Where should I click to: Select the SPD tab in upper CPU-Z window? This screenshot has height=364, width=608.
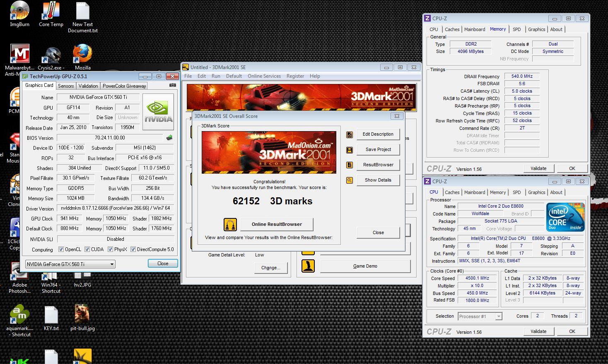click(x=516, y=29)
